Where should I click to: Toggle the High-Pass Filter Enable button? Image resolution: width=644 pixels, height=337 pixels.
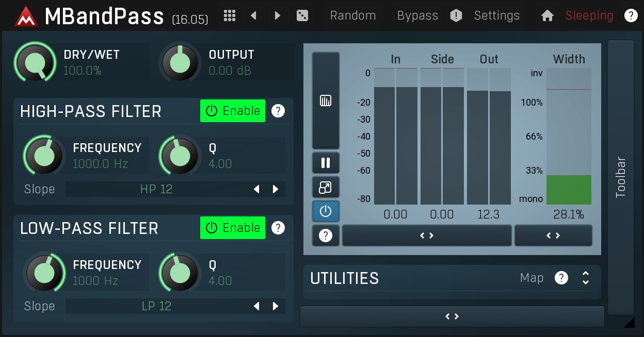233,111
